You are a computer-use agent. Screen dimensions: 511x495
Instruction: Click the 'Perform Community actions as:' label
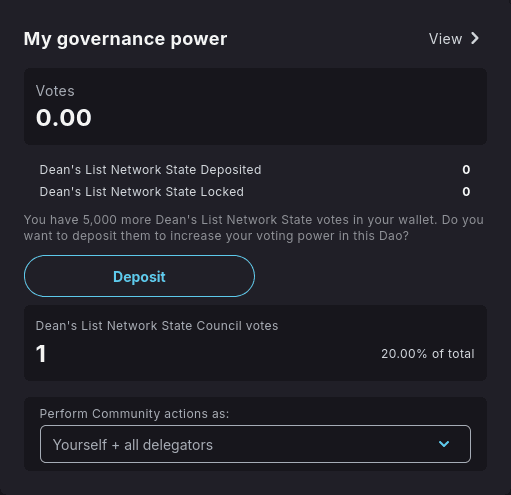point(134,414)
